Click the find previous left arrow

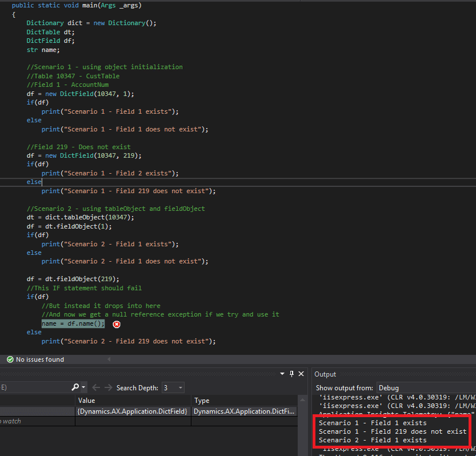pyautogui.click(x=96, y=387)
